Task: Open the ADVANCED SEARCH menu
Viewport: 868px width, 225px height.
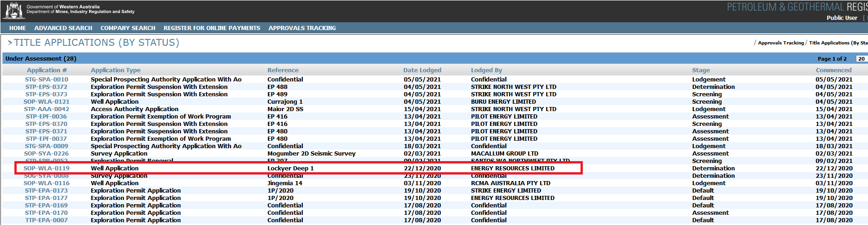Action: 63,28
